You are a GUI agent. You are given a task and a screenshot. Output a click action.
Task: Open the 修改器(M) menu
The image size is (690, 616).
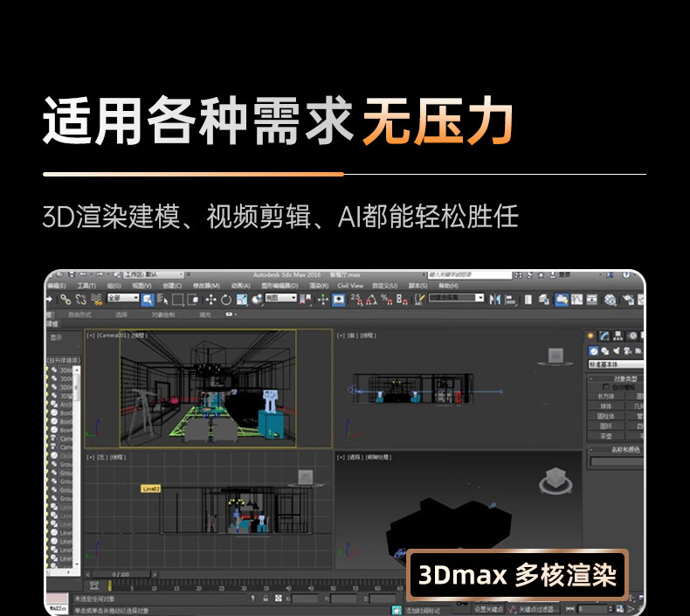pos(206,285)
